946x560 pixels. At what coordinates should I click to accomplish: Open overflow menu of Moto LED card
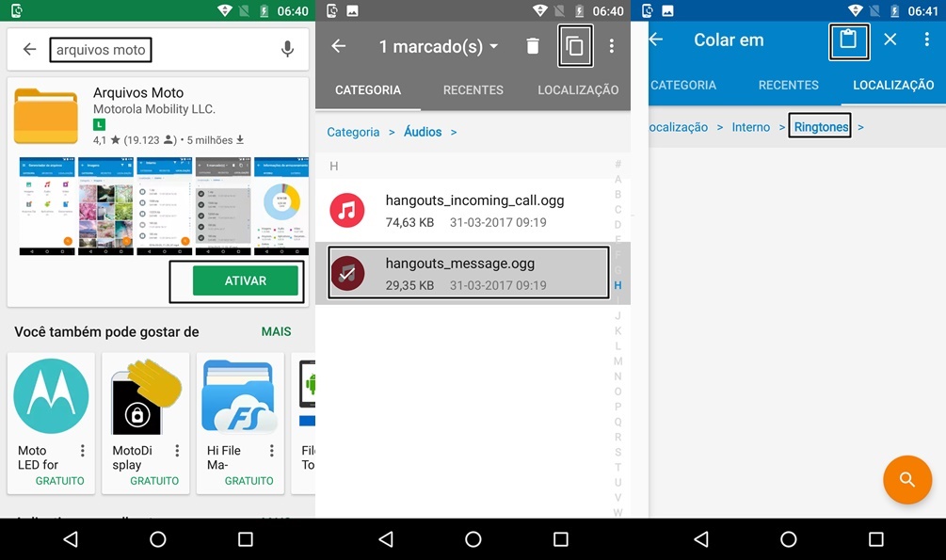click(x=83, y=450)
